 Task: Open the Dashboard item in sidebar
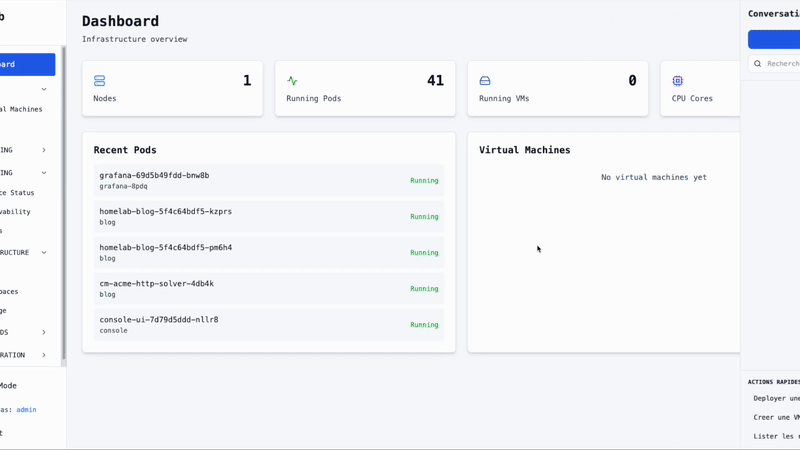tap(26, 65)
